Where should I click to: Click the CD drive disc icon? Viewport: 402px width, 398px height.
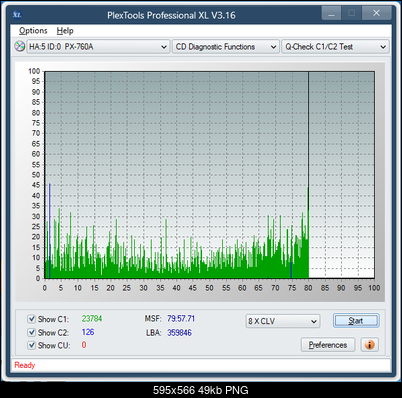[x=20, y=46]
